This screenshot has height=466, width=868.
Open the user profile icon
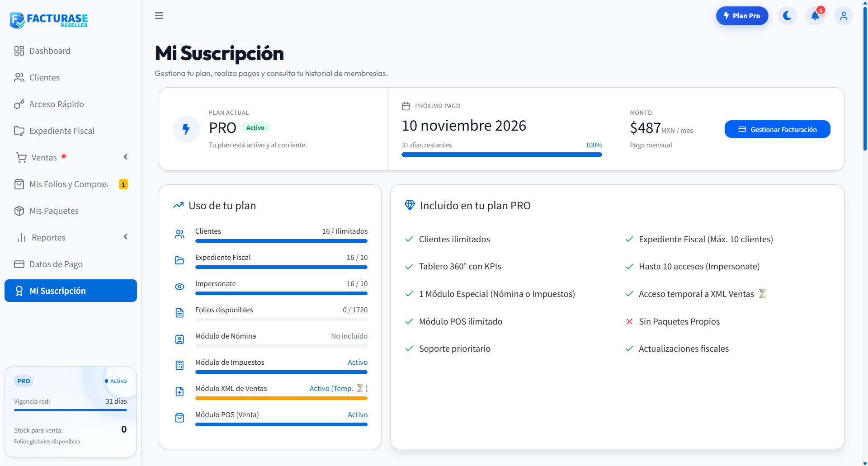pos(844,16)
